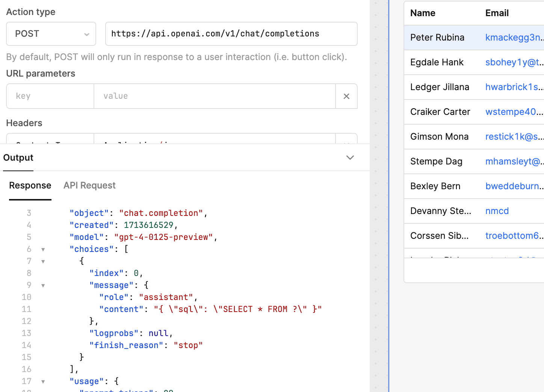
Task: Click the Name column header
Action: 423,13
